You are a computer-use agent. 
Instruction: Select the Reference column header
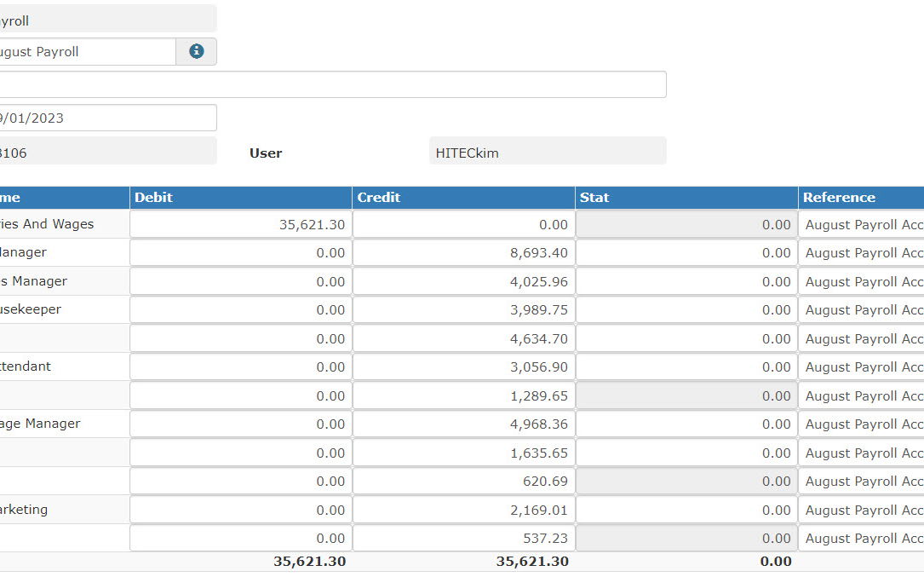click(861, 197)
